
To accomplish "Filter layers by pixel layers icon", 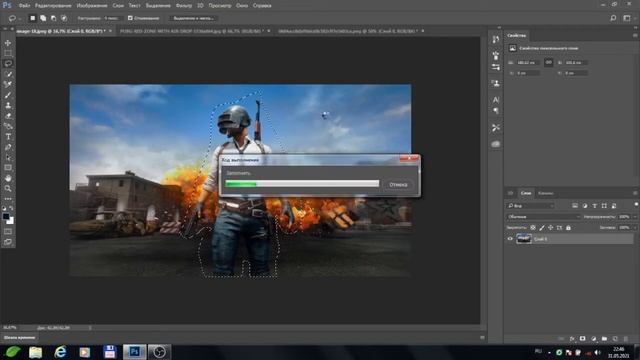I will point(575,206).
